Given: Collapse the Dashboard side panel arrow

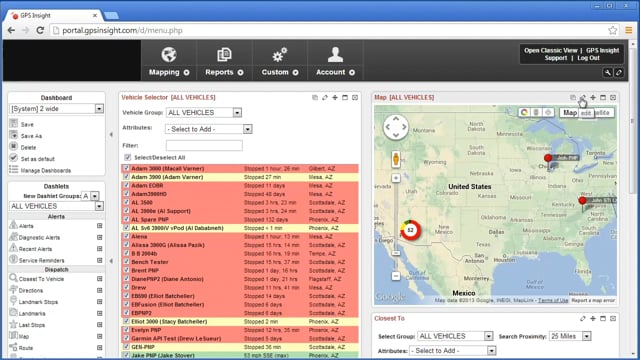Looking at the screenshot, I should [x=111, y=134].
